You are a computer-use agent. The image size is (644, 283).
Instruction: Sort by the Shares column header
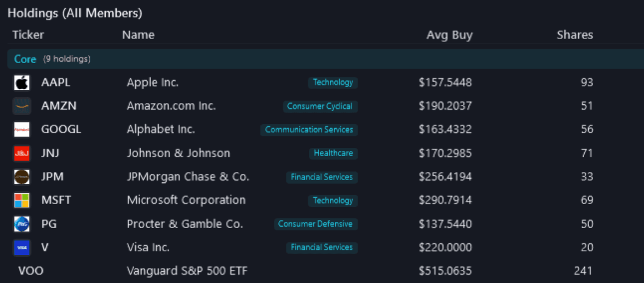575,35
